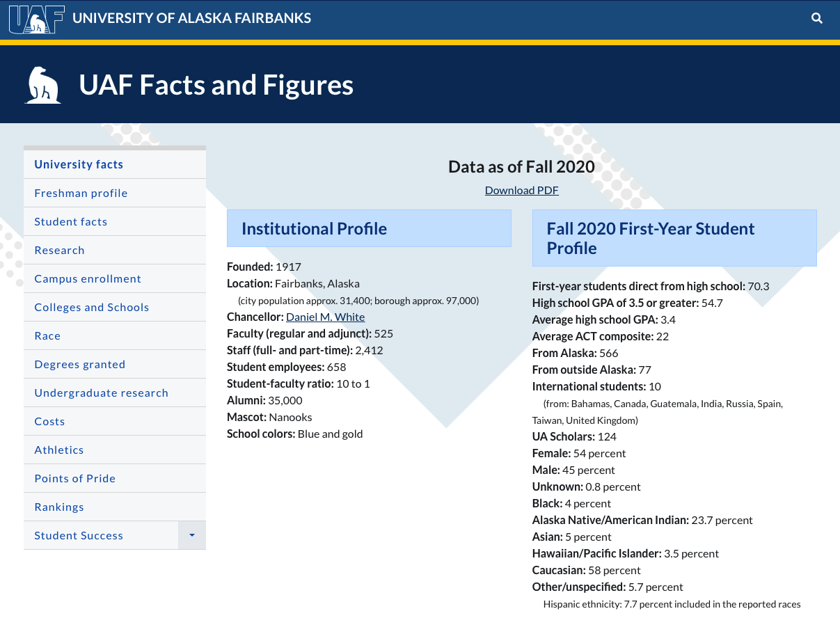
Task: Open Colleges and Schools page
Action: (92, 307)
